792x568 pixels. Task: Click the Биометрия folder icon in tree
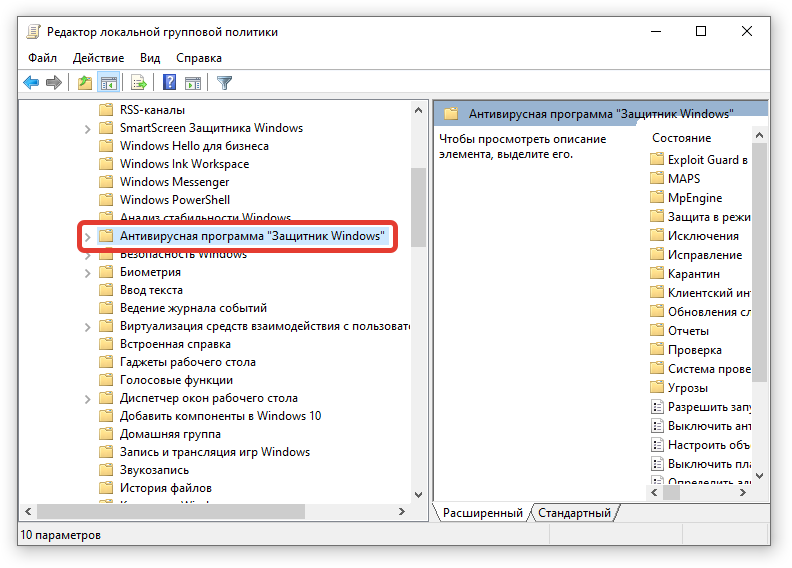pos(106,272)
